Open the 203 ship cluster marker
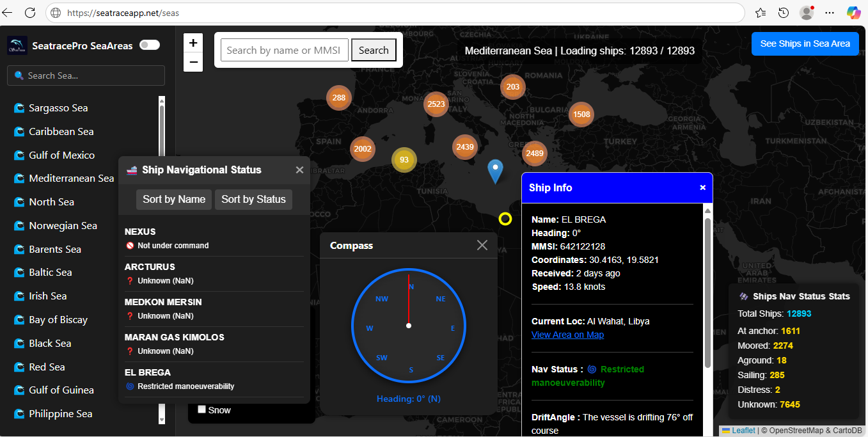This screenshot has height=437, width=868. coord(513,87)
